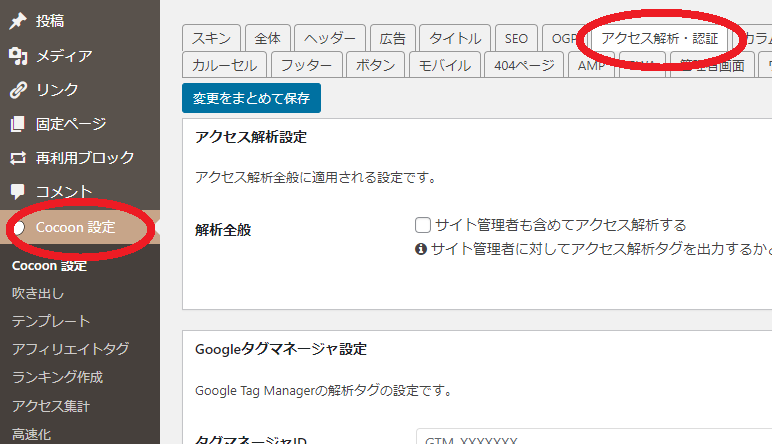Click the アクセス解析設定 heading

[x=251, y=137]
